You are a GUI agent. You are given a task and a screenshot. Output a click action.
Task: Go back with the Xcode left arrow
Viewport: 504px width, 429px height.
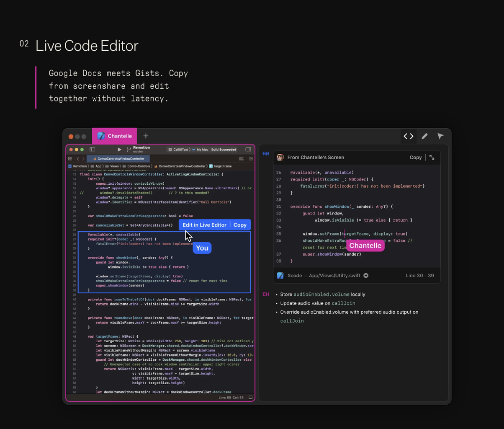(x=78, y=159)
